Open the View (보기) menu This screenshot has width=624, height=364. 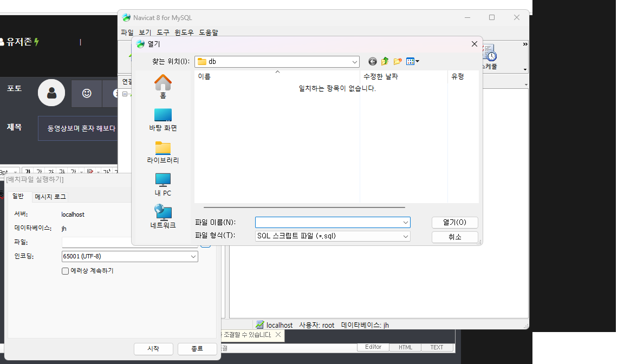point(145,32)
